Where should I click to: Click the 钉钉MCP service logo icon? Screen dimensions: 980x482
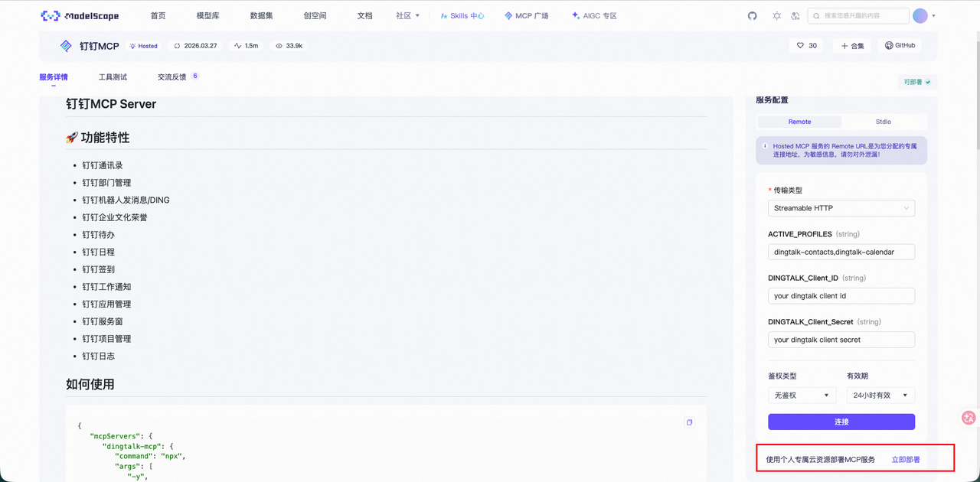(x=67, y=46)
